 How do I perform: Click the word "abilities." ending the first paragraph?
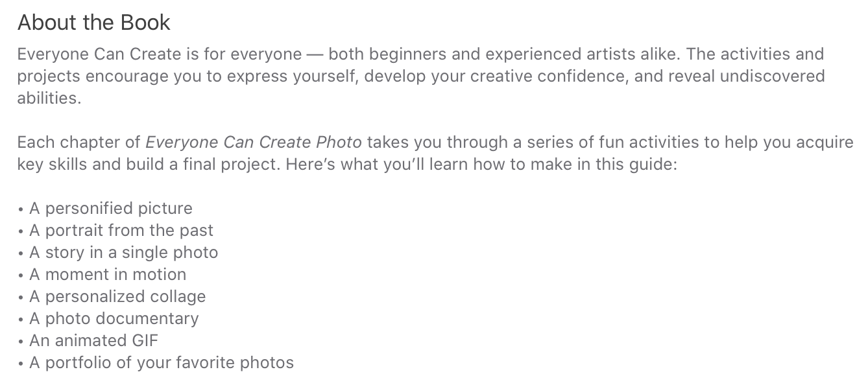[49, 99]
